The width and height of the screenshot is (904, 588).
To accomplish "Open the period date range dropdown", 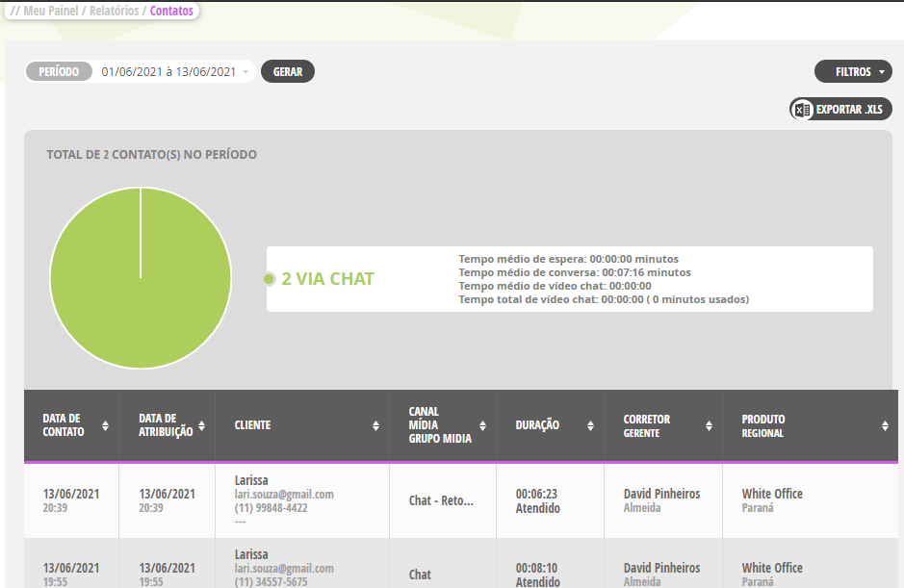I will (x=174, y=71).
